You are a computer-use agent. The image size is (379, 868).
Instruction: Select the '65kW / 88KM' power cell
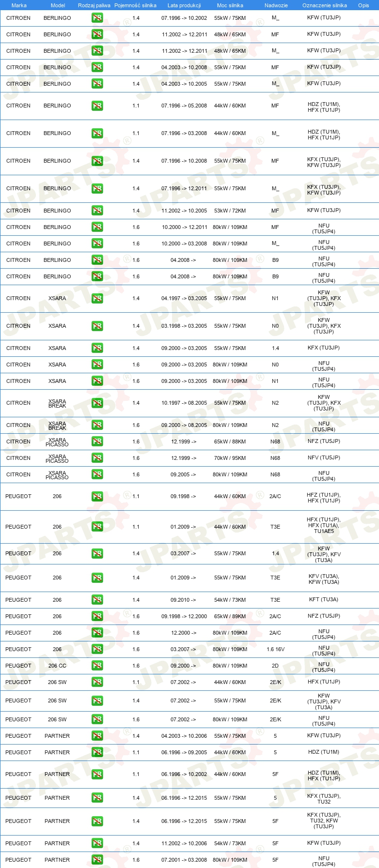pyautogui.click(x=230, y=442)
